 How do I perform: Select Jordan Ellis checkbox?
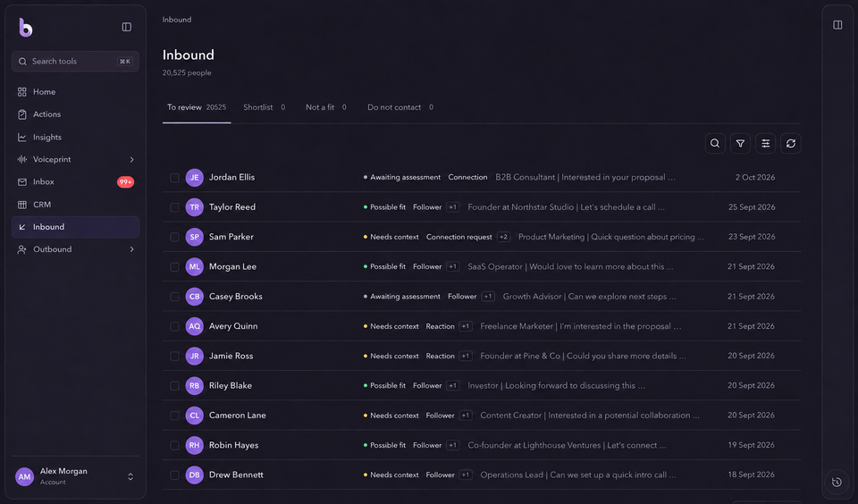(174, 178)
